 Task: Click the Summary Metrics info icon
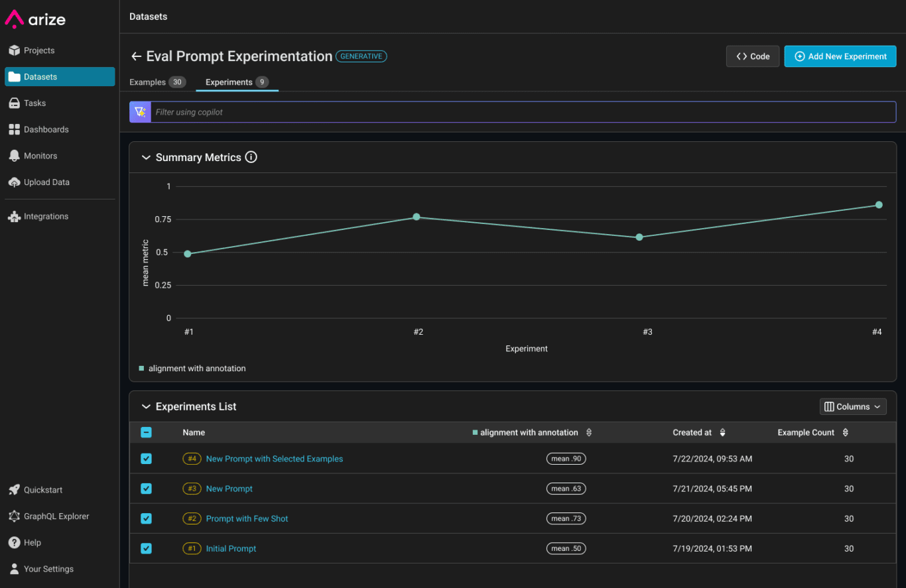pyautogui.click(x=251, y=157)
